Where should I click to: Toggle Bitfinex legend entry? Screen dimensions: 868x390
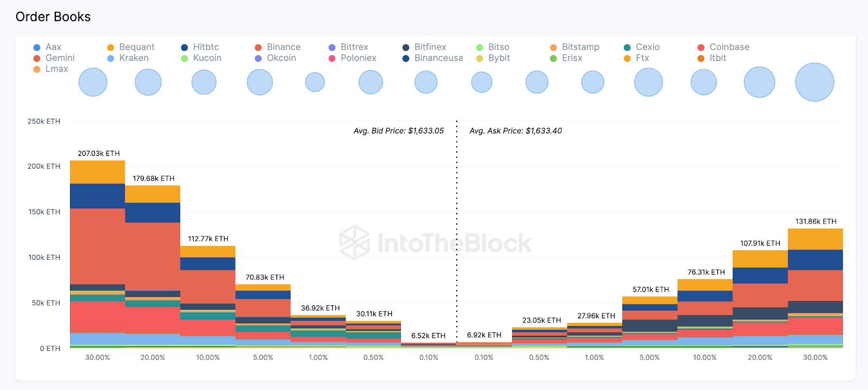430,47
